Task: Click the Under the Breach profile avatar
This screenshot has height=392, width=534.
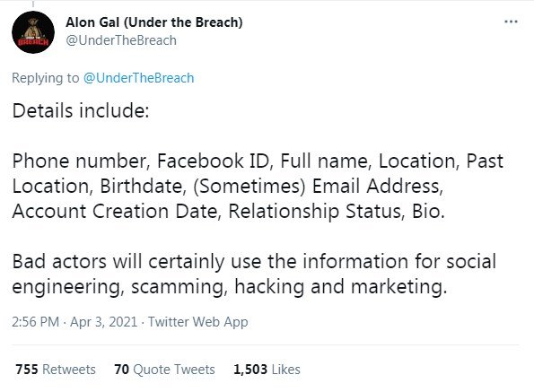Action: coord(33,32)
